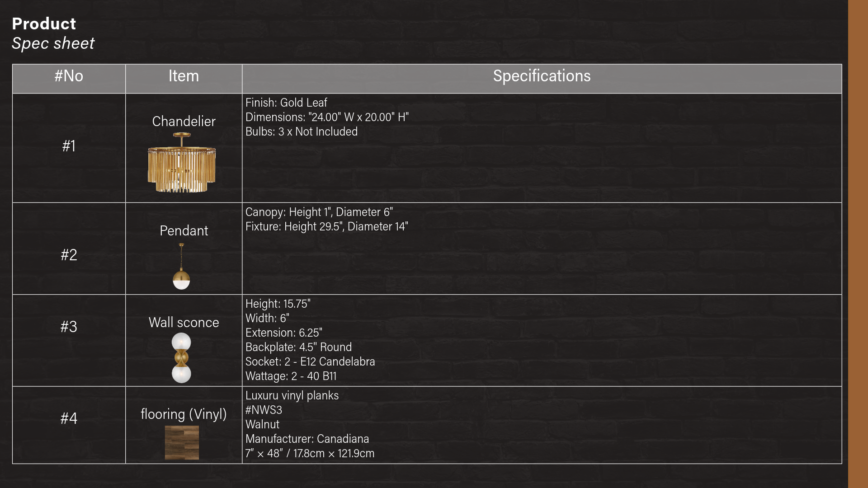
Task: Click the #1 row number cell
Action: (x=69, y=146)
